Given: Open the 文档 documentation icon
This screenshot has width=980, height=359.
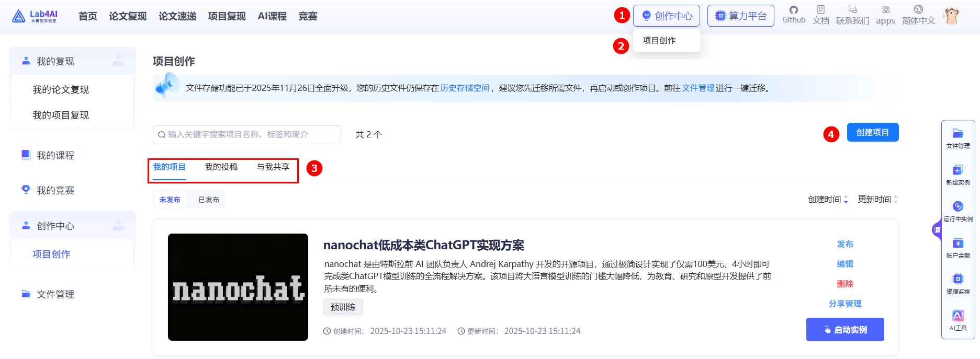Looking at the screenshot, I should pos(821,15).
